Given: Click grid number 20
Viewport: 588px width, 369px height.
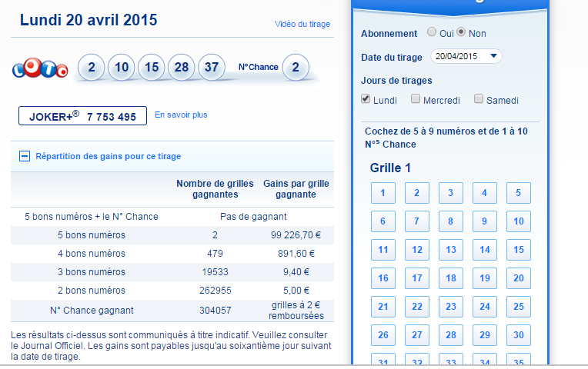Looking at the screenshot, I should 518,278.
